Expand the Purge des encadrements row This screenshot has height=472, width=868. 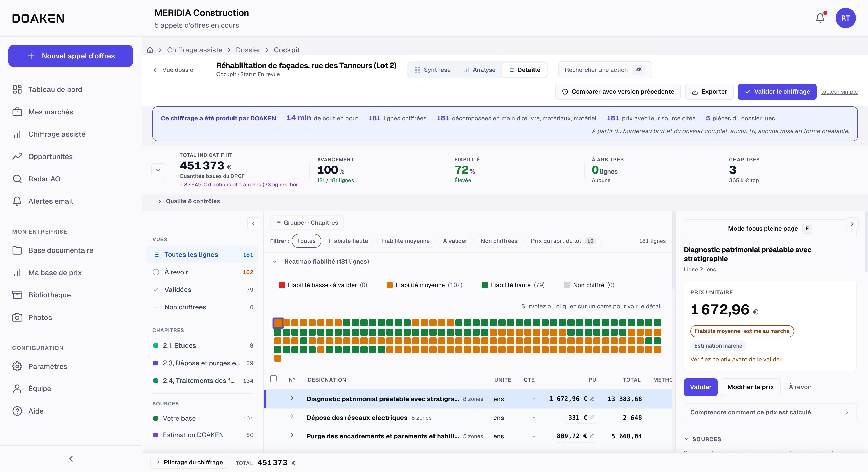[x=292, y=435]
